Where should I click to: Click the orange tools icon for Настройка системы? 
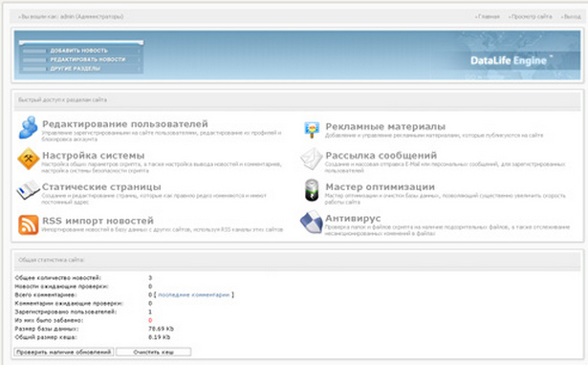(x=29, y=159)
